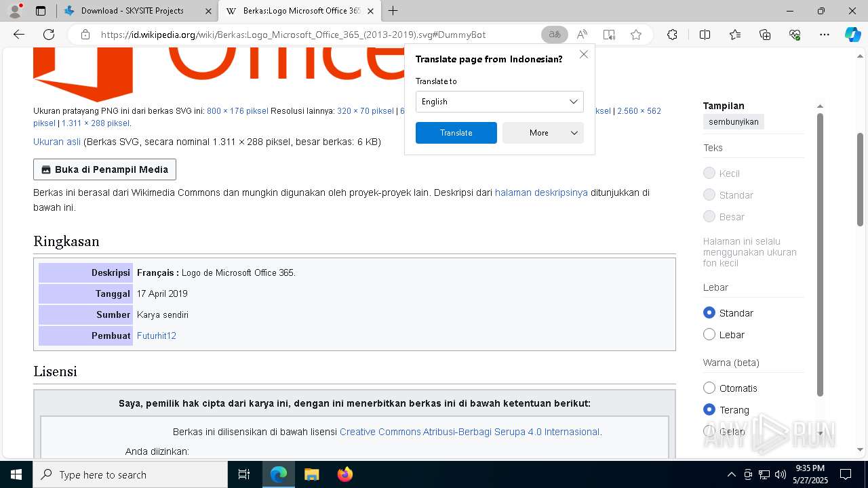Open Browser essentials icon
Viewport: 868px width, 488px height.
(795, 35)
